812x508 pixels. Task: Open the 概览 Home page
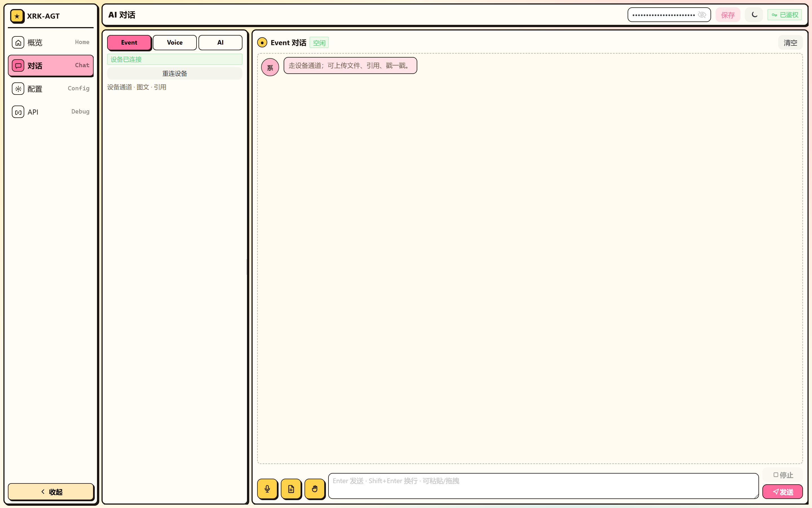pyautogui.click(x=51, y=42)
